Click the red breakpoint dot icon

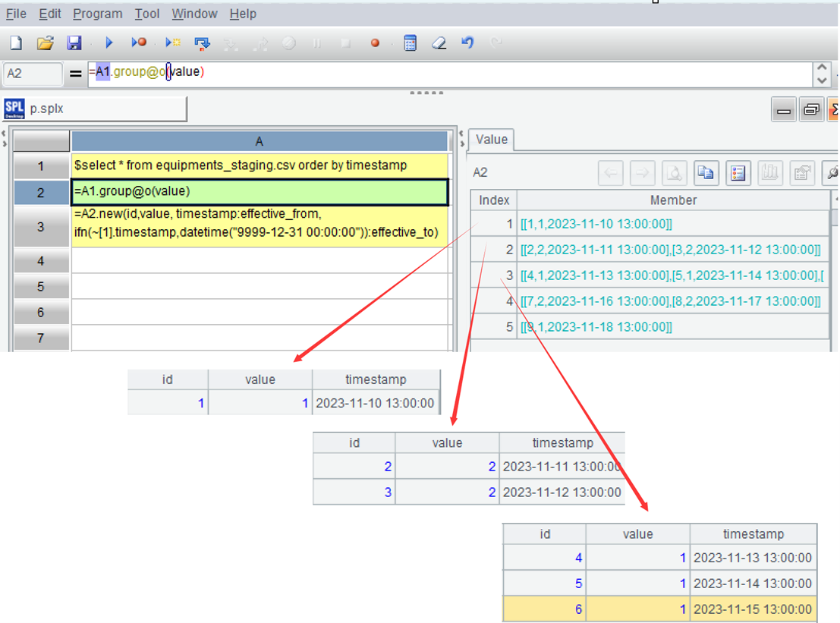(375, 43)
